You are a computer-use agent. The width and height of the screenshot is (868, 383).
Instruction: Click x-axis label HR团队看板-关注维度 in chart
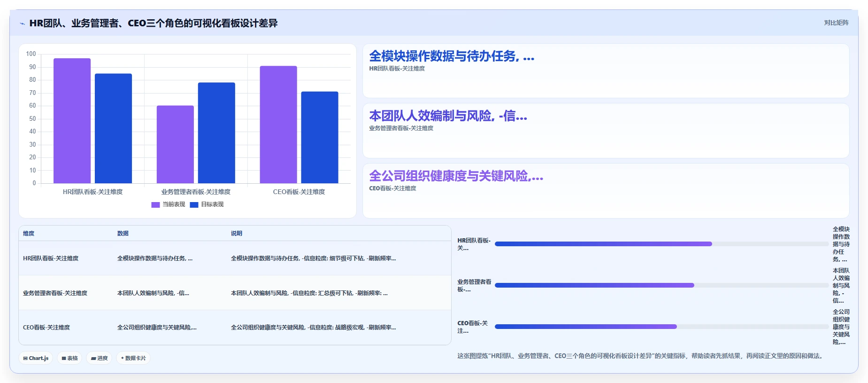(92, 192)
